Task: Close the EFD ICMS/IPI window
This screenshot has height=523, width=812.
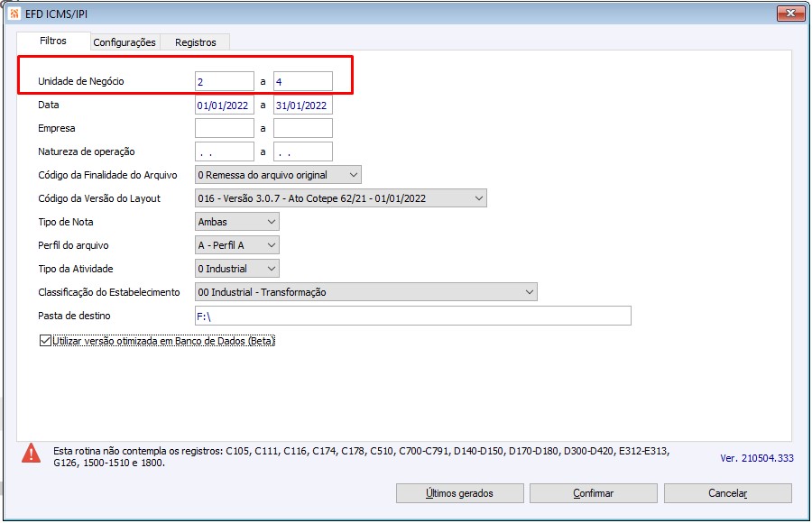Action: 790,14
